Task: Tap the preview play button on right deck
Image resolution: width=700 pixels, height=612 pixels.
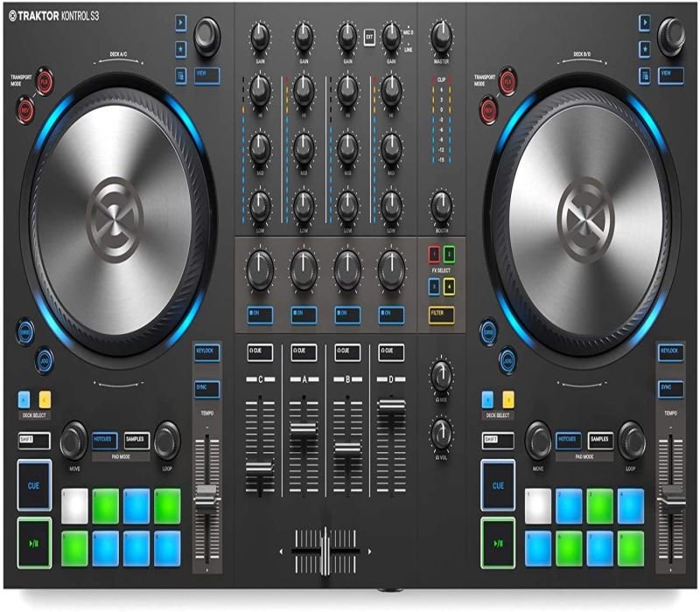Action: click(x=645, y=23)
